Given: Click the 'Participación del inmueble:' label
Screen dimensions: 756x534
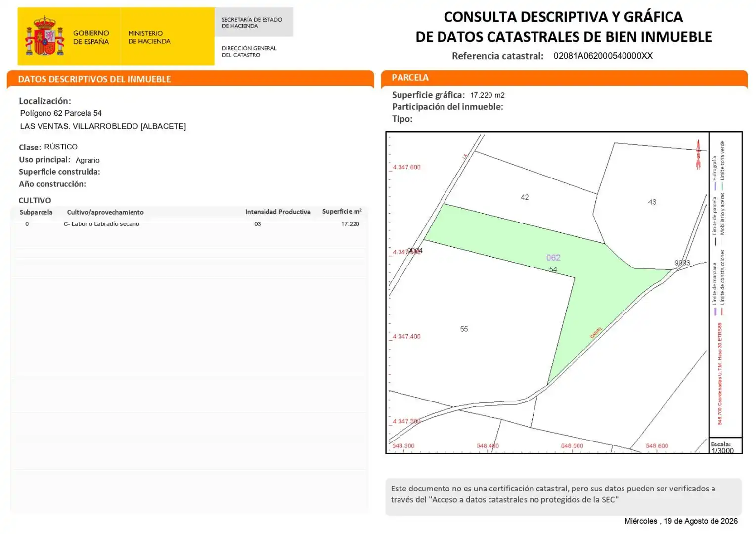Looking at the screenshot, I should tap(447, 107).
